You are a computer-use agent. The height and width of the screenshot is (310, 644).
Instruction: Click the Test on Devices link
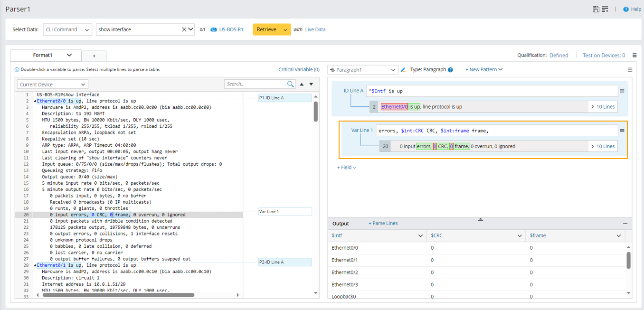(x=604, y=55)
